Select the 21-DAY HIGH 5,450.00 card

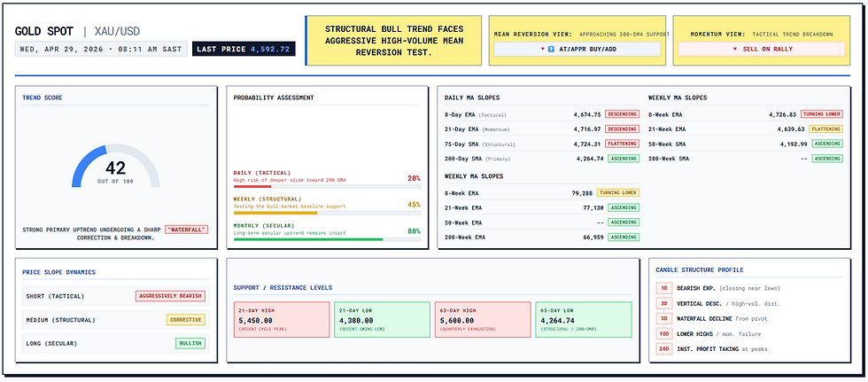tap(282, 319)
